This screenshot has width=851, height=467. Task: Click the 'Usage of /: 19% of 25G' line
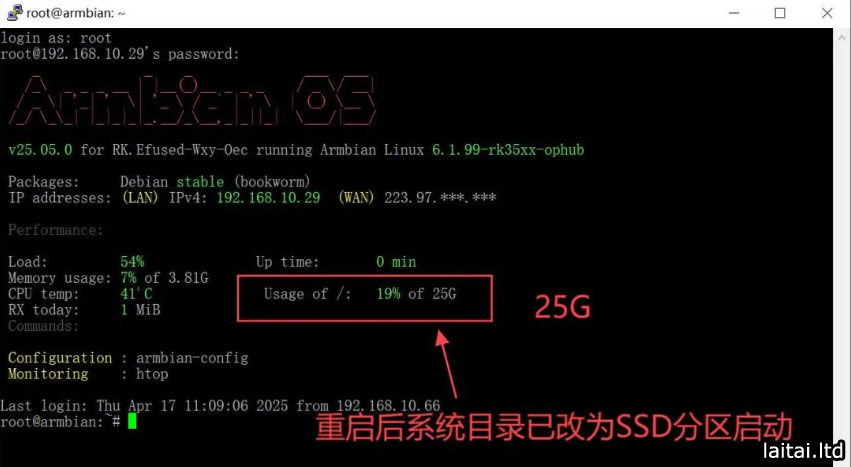360,294
